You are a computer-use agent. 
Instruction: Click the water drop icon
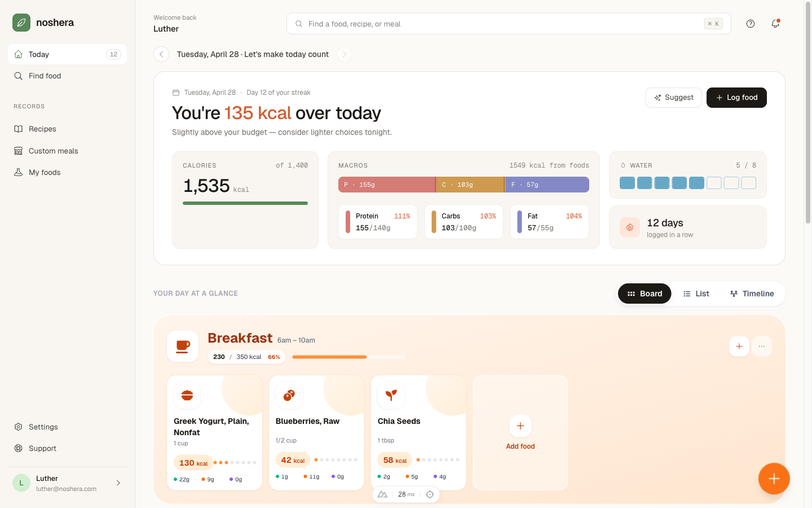click(x=623, y=165)
